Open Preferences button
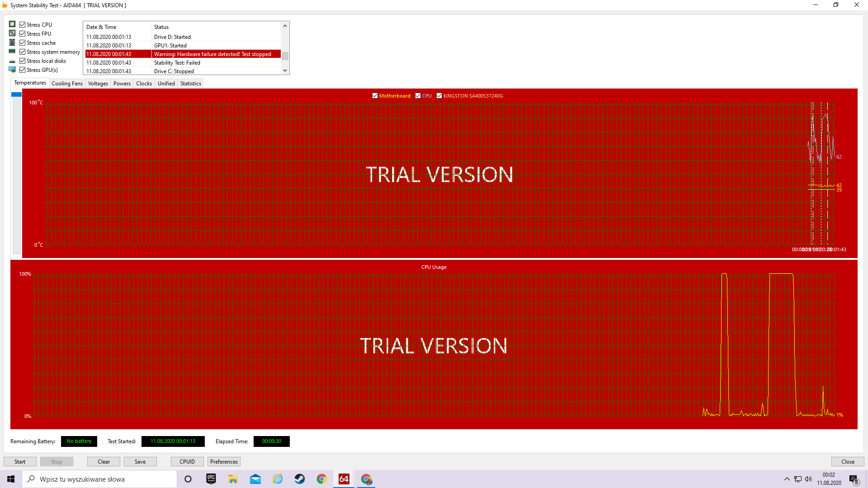This screenshot has width=868, height=488. 224,461
